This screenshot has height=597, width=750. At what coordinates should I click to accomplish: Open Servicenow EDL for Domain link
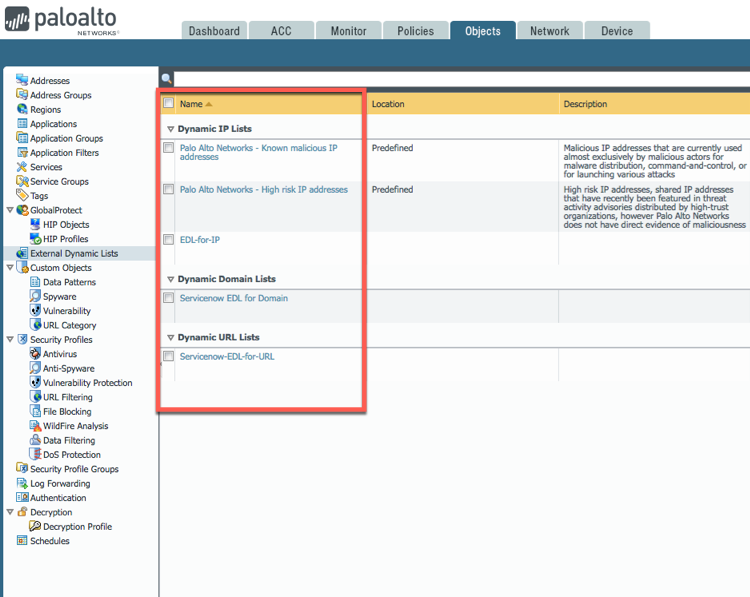tap(234, 298)
